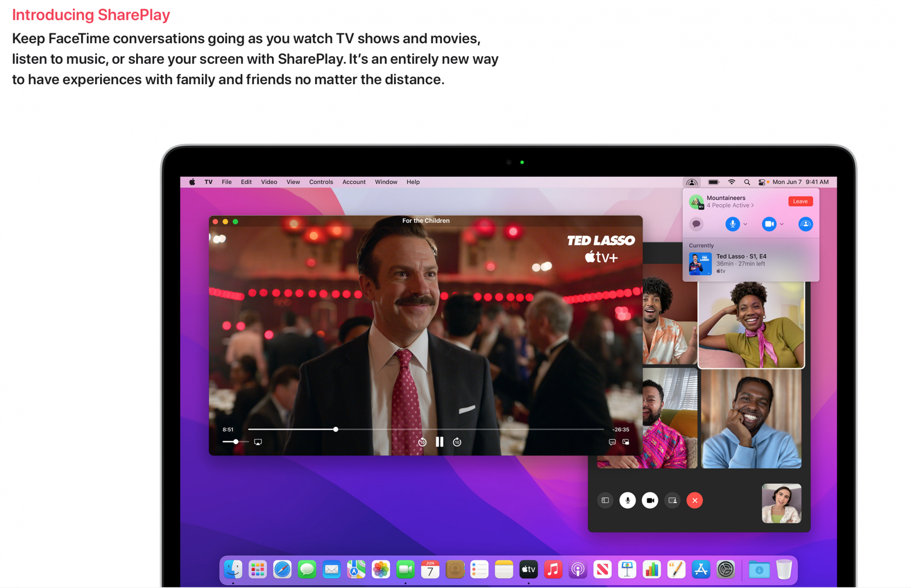Click the SharePlay icon in menu bar
911x588 pixels.
pos(691,182)
